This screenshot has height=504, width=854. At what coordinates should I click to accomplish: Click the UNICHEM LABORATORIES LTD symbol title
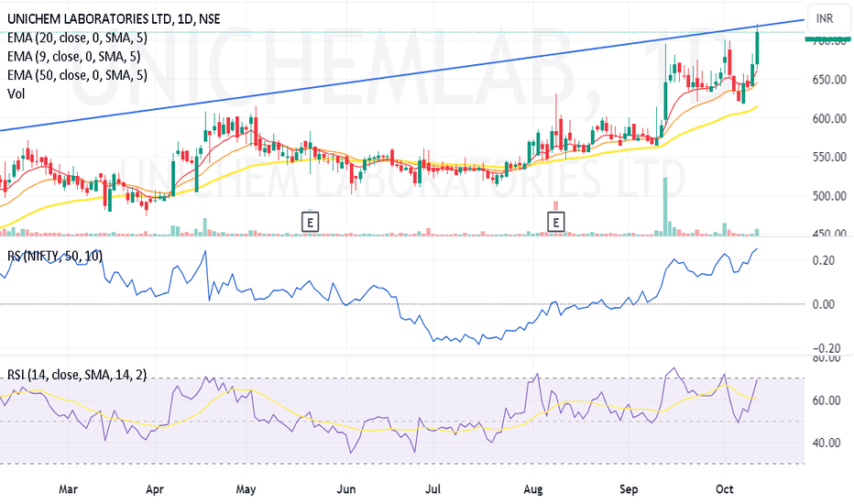(x=114, y=19)
